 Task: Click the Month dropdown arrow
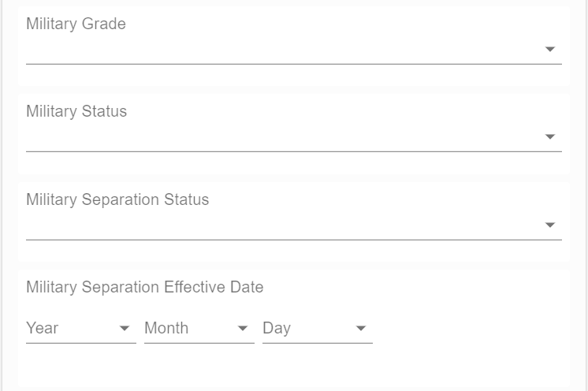(243, 329)
